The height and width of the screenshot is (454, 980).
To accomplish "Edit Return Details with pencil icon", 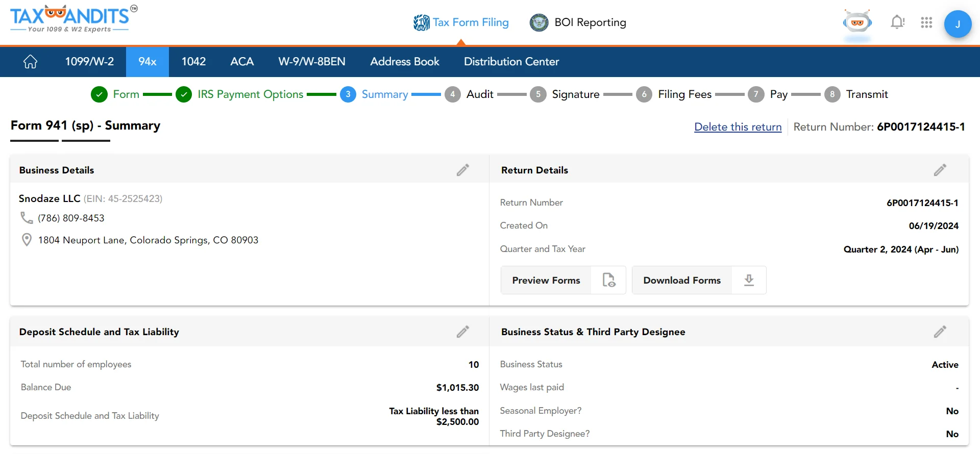I will 940,170.
